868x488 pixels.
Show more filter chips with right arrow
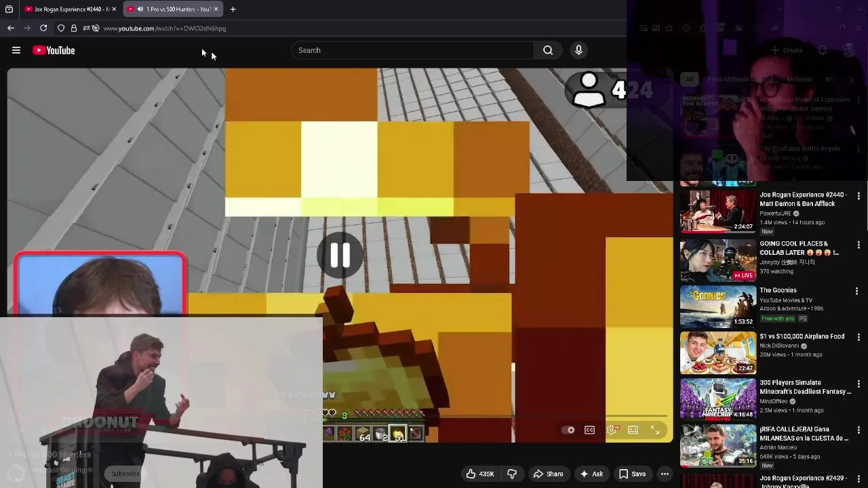pos(852,79)
